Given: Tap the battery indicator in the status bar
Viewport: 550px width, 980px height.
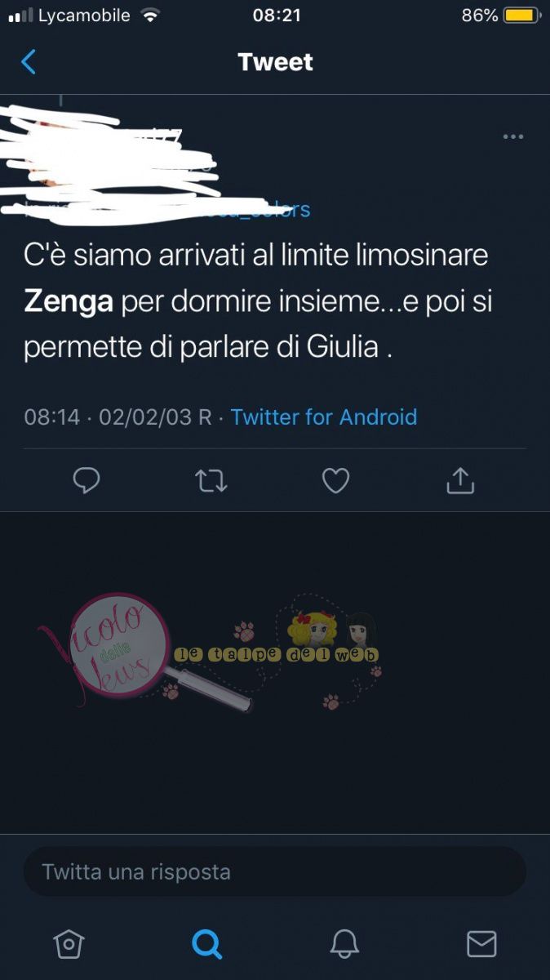Looking at the screenshot, I should point(521,16).
